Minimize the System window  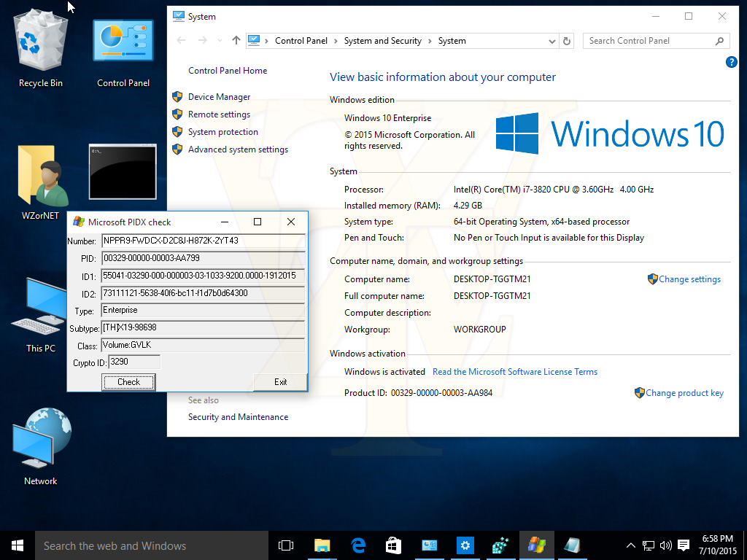(x=656, y=16)
